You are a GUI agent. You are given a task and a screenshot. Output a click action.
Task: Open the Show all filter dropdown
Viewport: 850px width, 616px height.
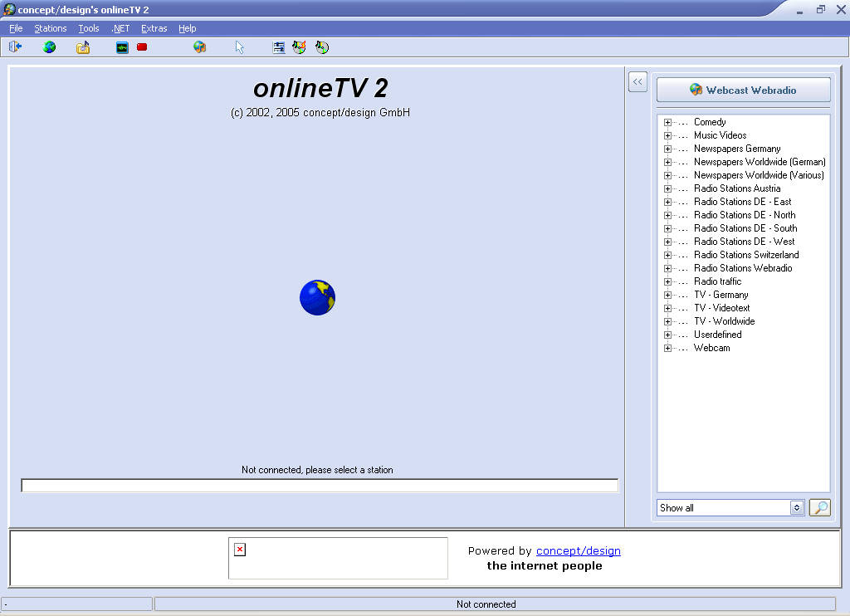797,507
